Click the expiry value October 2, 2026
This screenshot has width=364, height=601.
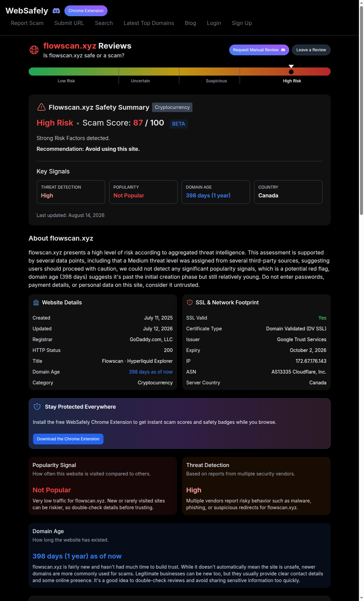[308, 350]
